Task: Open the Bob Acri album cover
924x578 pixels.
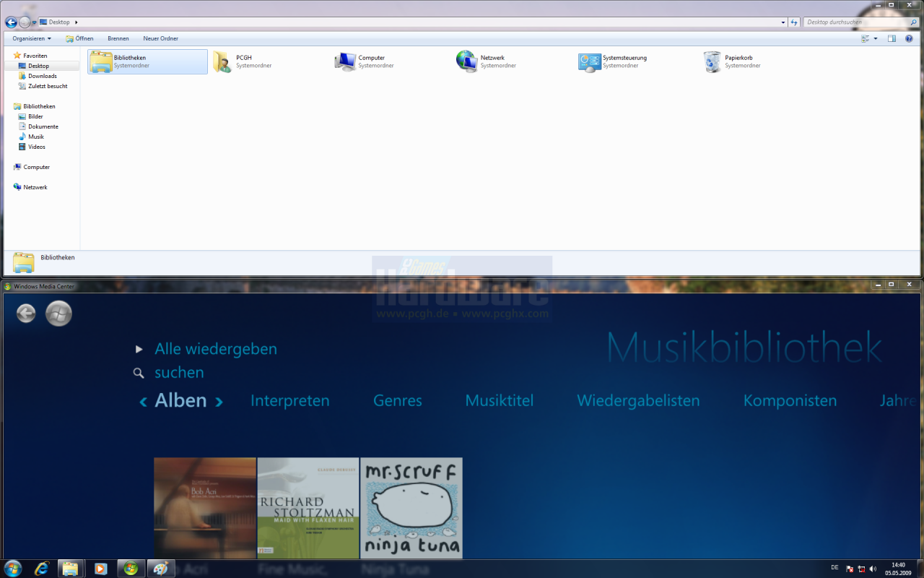Action: coord(205,508)
